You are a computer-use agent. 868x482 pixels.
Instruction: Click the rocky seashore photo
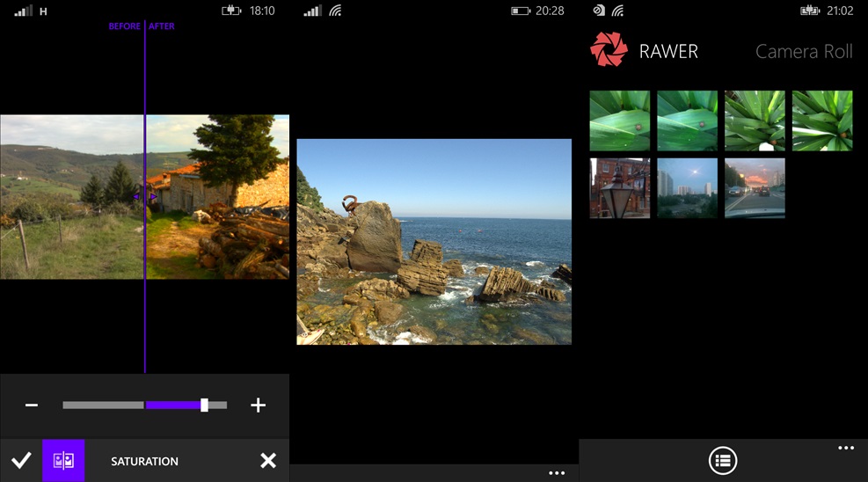coord(434,242)
